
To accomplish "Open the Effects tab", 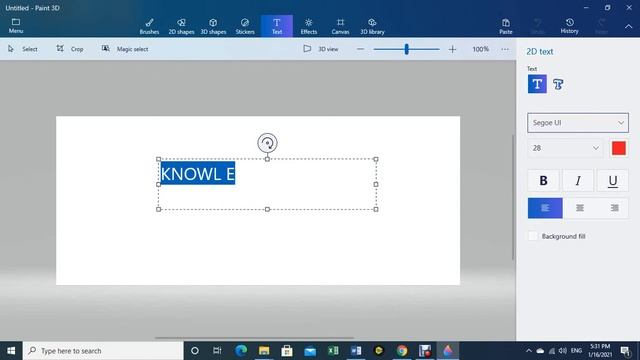I will pyautogui.click(x=309, y=26).
